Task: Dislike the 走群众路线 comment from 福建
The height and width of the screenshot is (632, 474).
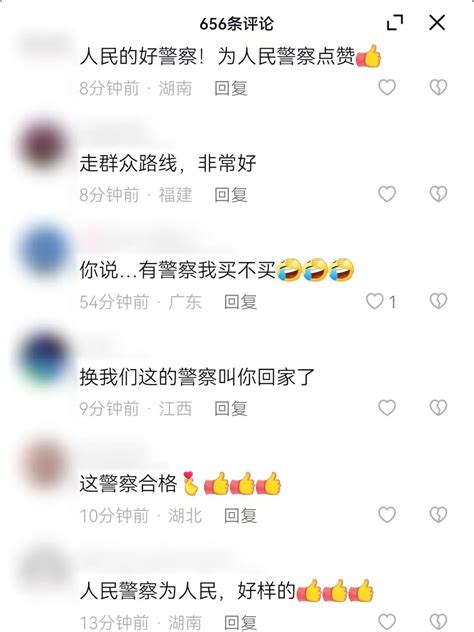Action: point(438,194)
